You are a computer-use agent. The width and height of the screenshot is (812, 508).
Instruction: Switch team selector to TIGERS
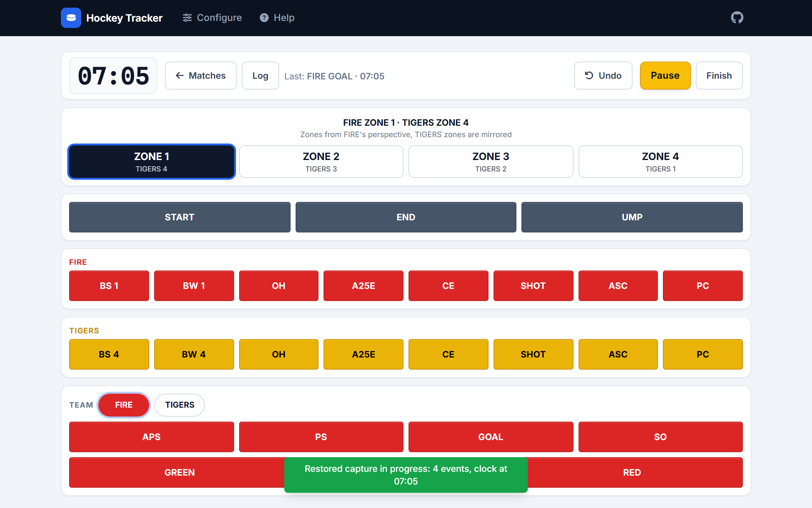tap(180, 405)
